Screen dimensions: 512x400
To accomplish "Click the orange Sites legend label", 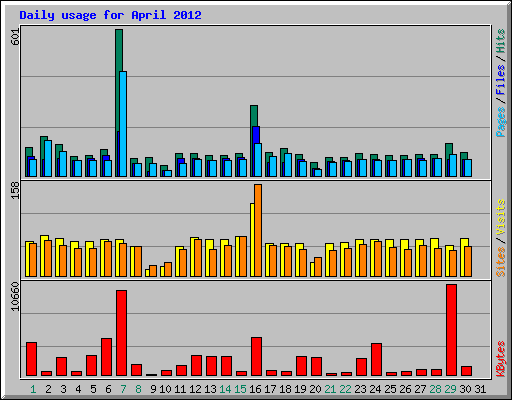I will click(x=500, y=262).
